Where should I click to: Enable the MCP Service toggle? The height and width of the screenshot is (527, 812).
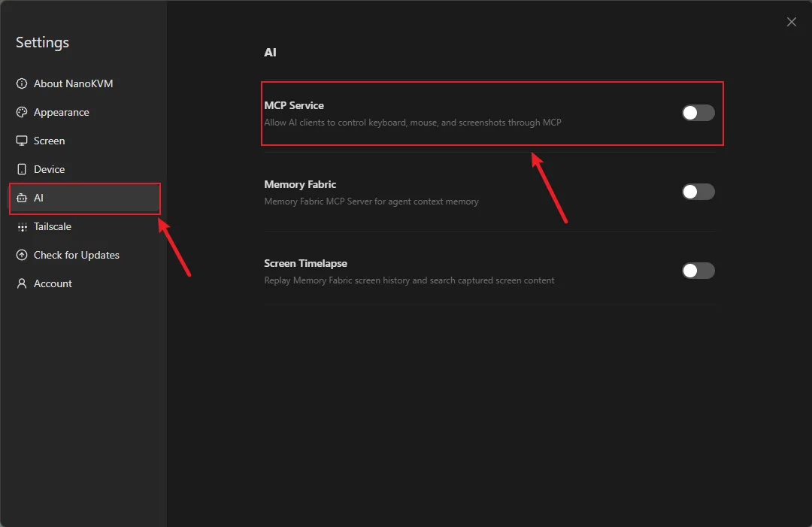click(698, 113)
